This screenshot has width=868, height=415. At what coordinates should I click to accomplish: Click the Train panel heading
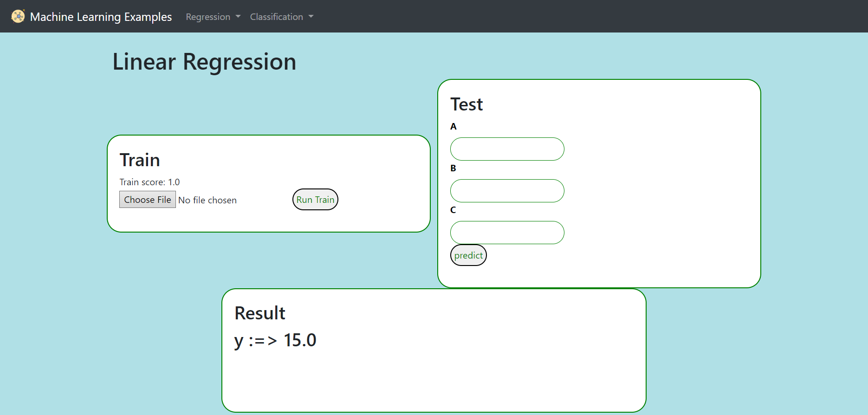click(x=140, y=160)
